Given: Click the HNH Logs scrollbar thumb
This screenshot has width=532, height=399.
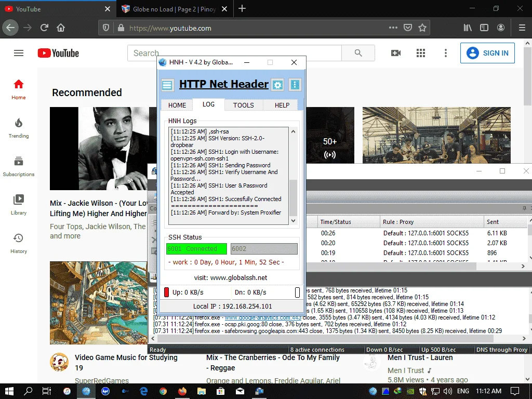Looking at the screenshot, I should [293, 197].
